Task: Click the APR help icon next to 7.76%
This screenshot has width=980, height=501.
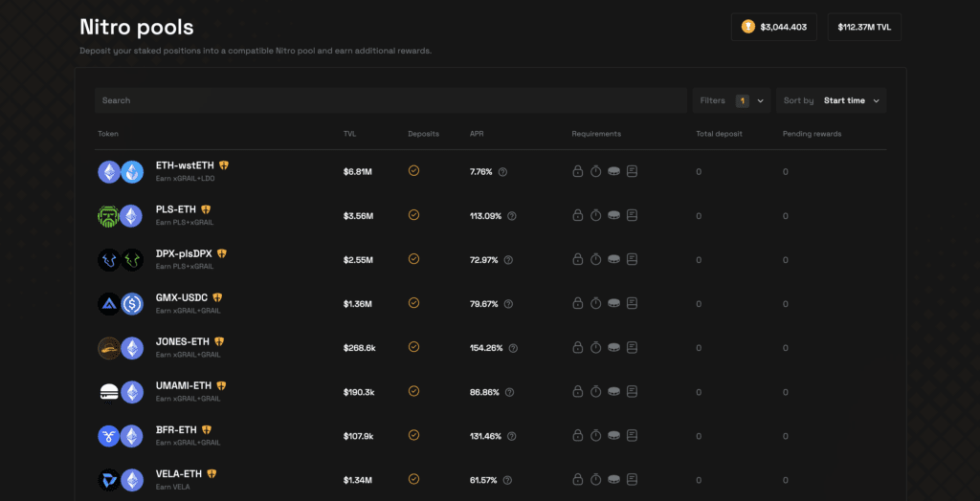Action: pyautogui.click(x=502, y=172)
